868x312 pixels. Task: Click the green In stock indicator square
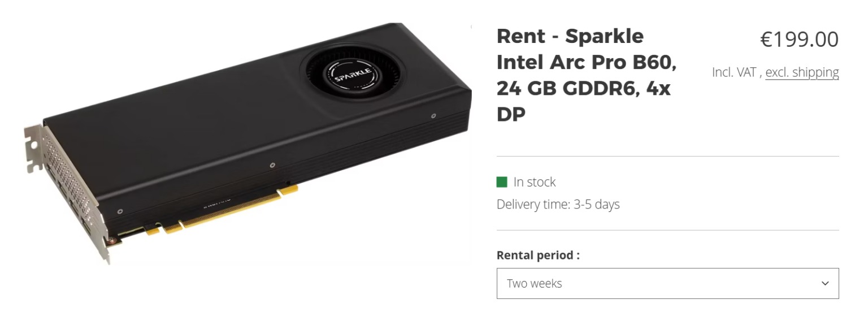click(x=502, y=182)
